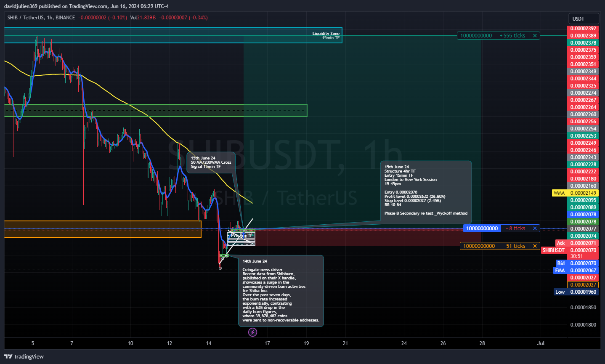Click the Low value 0.00001960
This screenshot has height=364, width=605.
[x=583, y=292]
